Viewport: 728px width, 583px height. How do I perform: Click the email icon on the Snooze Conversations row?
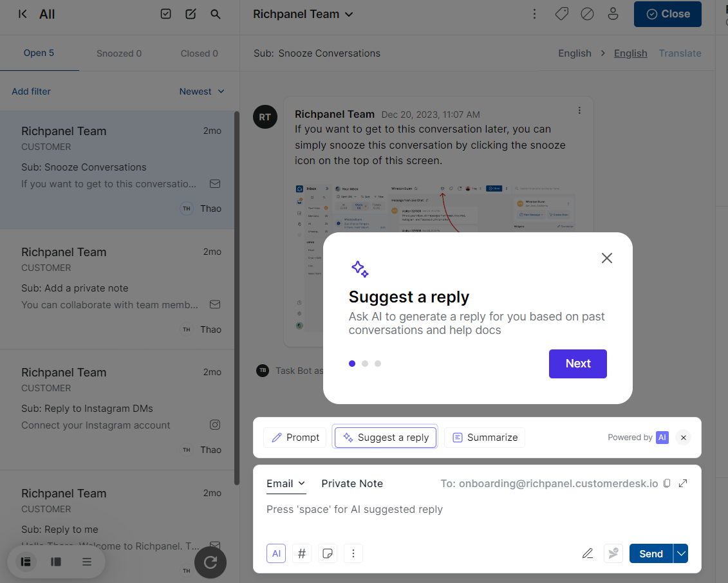click(215, 184)
